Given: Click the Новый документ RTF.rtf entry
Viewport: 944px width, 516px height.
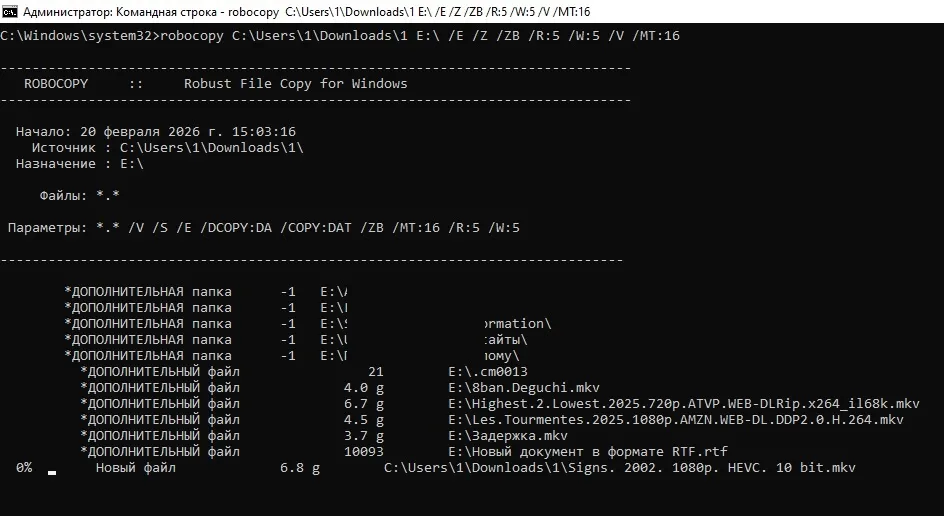Looking at the screenshot, I should click(x=588, y=452).
